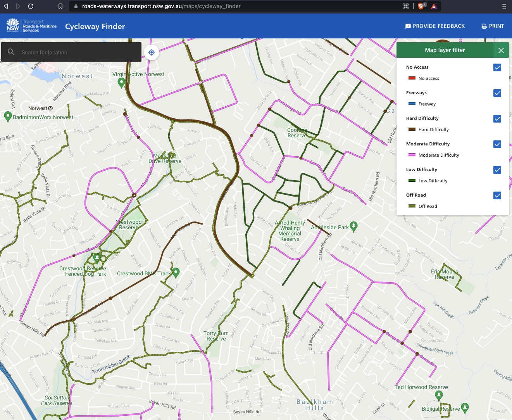Image resolution: width=512 pixels, height=420 pixels.
Task: Toggle the Moderate Difficulty layer checkbox
Action: 497,144
